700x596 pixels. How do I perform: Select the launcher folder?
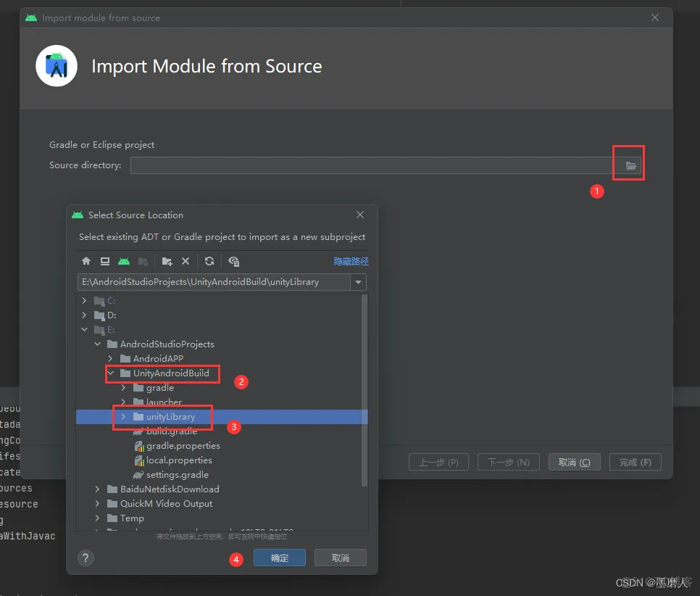pos(164,402)
